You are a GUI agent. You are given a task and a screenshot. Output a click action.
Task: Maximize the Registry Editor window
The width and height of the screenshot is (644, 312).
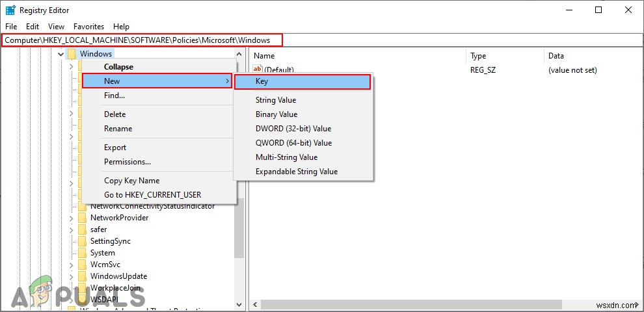pos(598,10)
